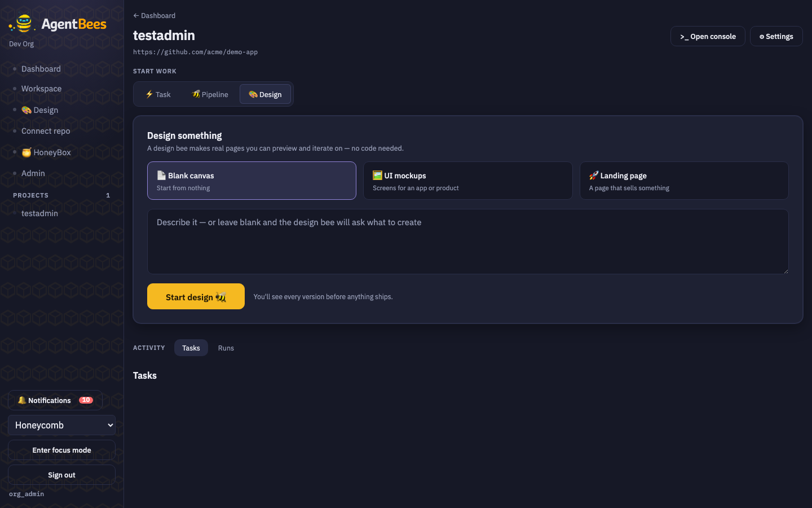Click the Design tab palette icon
The width and height of the screenshot is (812, 508).
tap(253, 94)
